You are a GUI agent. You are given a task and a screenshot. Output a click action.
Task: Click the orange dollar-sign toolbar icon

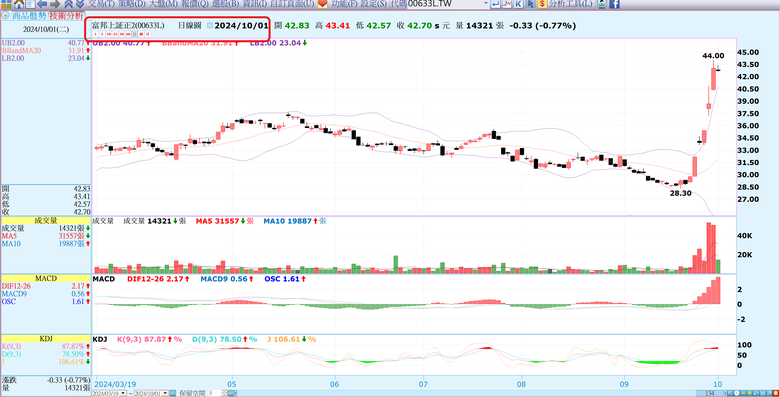[542, 4]
